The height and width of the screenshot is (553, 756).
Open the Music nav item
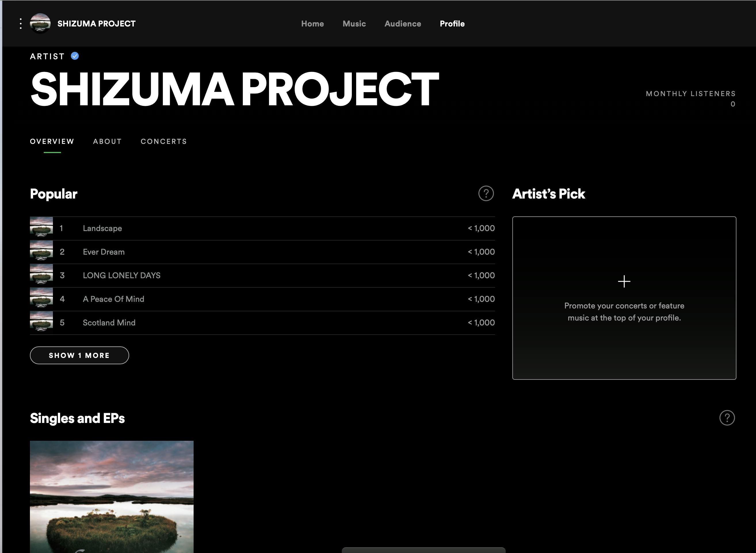point(354,24)
